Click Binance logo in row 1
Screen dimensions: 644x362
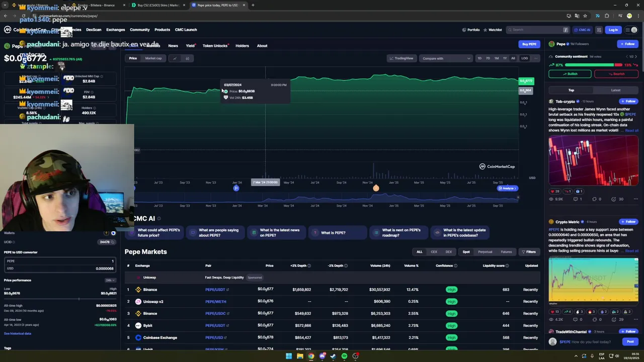[138, 290]
